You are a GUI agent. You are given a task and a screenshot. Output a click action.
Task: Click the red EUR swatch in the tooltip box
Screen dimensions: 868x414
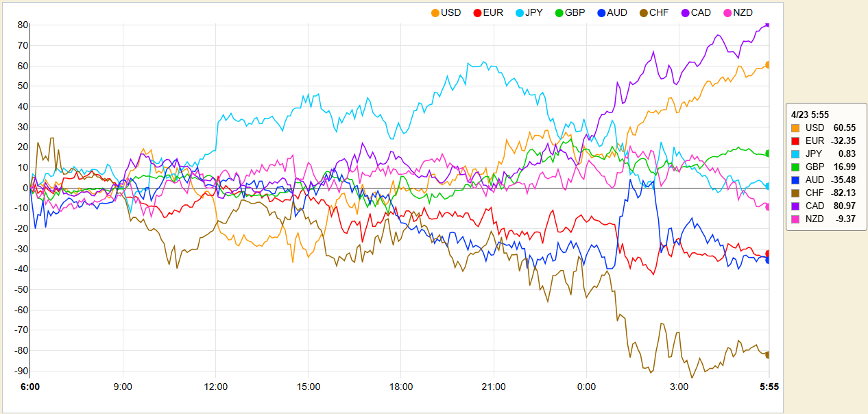pyautogui.click(x=795, y=141)
